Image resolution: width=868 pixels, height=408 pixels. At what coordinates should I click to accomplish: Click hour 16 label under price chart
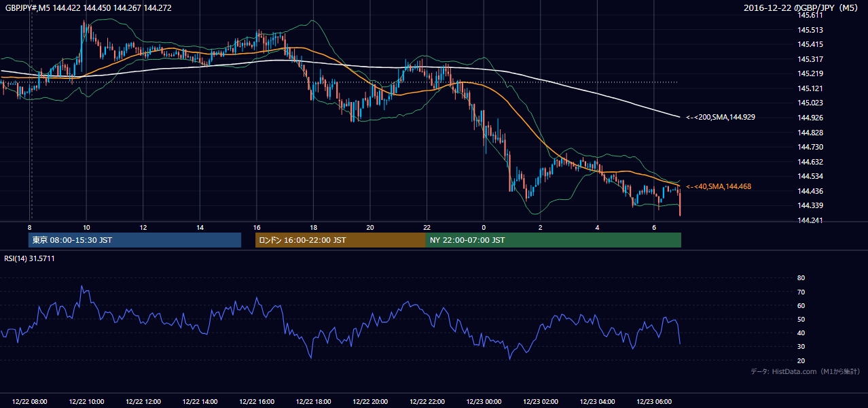point(257,227)
